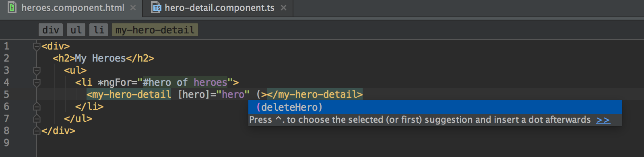Collapse the opening div fold on line 1
The height and width of the screenshot is (157, 644).
coord(37,46)
